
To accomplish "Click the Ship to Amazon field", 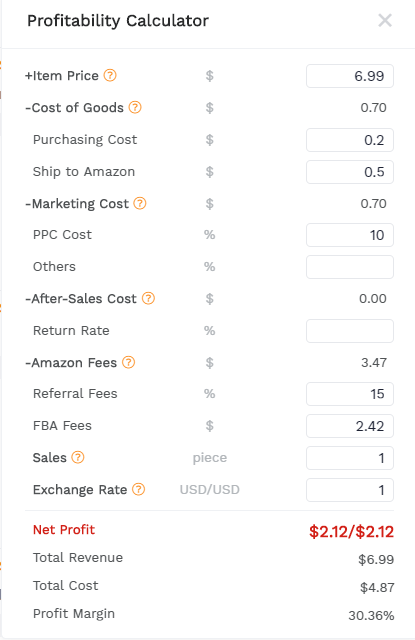I will (x=350, y=172).
